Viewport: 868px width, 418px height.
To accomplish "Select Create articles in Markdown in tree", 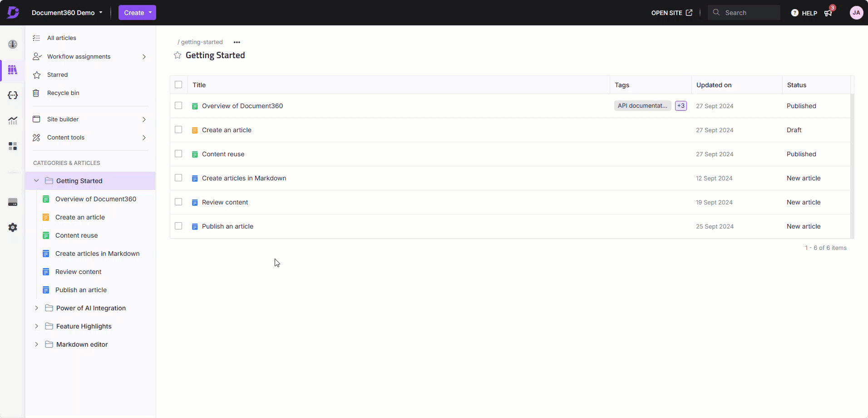I will 98,254.
